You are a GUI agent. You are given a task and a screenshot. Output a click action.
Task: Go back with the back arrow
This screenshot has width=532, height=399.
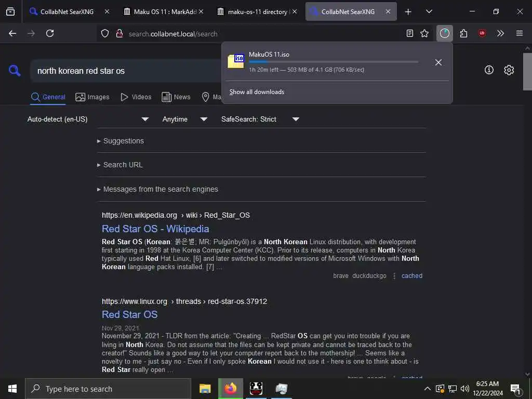click(12, 33)
